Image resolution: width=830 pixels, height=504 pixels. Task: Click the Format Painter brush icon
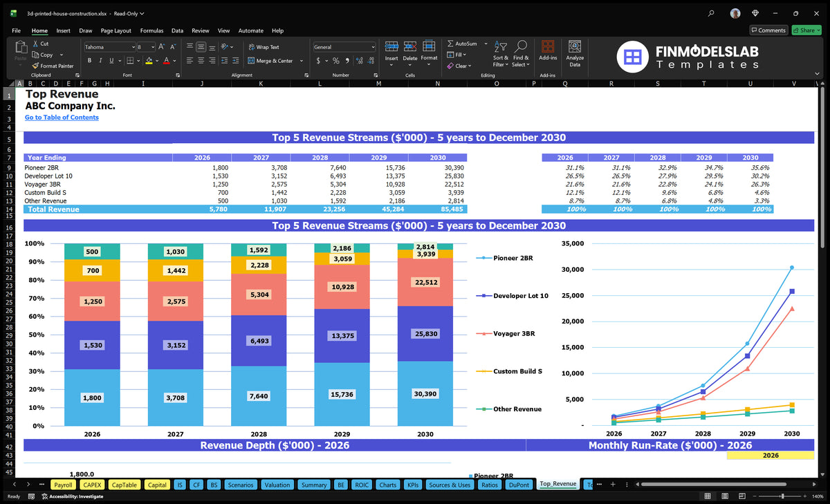tap(35, 66)
